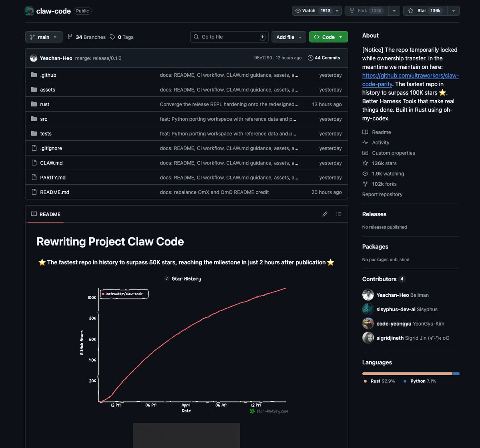This screenshot has height=448, width=480.
Task: Select the README tab
Action: 46,214
